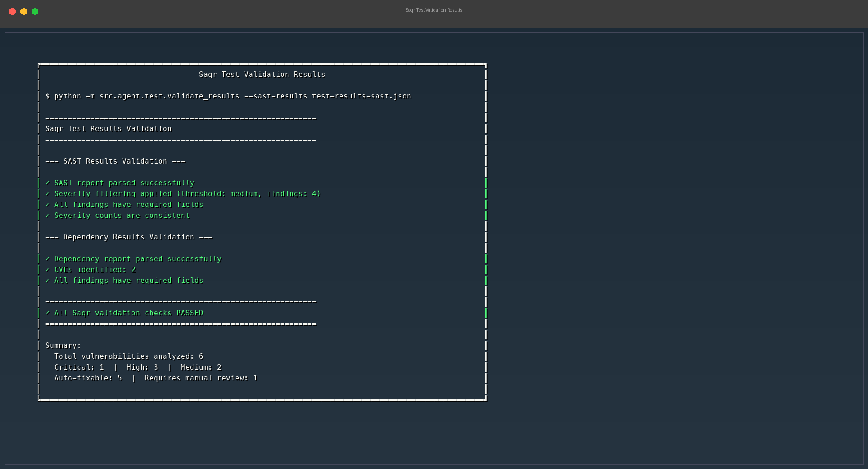The height and width of the screenshot is (469, 868).
Task: Click 'SAST report parsed successfully' line
Action: tap(120, 183)
